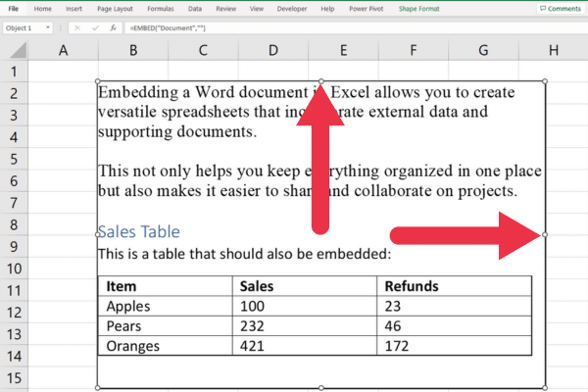588x392 pixels.
Task: Click the "Pears" table cell
Action: (x=166, y=326)
